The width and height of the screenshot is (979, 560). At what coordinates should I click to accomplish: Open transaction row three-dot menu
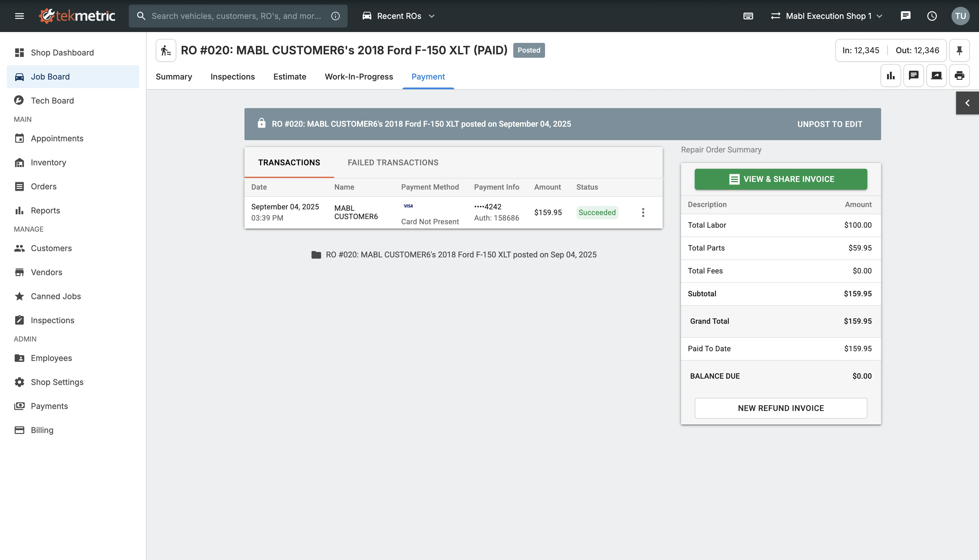[643, 212]
